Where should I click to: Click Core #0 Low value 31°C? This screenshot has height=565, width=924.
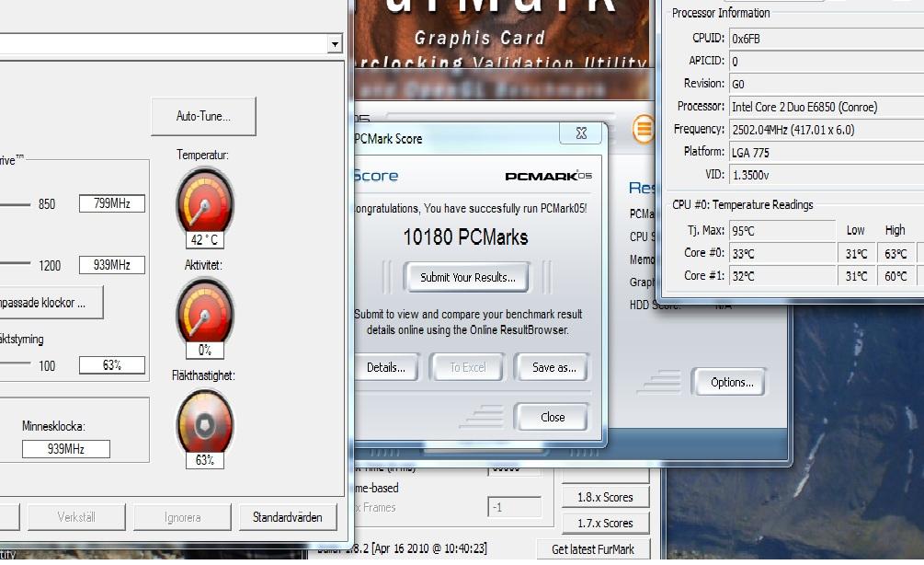(856, 254)
